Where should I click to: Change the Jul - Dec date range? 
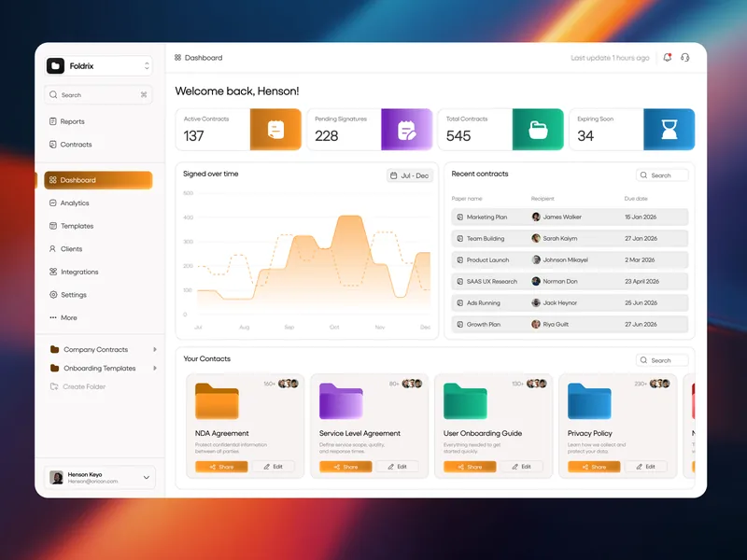(x=410, y=175)
